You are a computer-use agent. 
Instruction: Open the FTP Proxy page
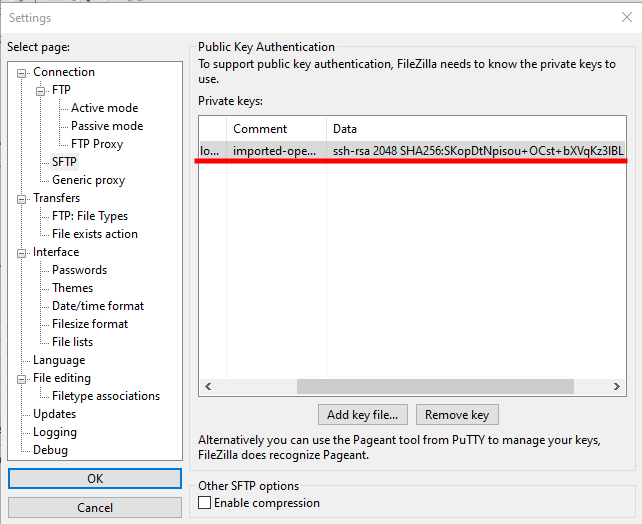pos(97,144)
